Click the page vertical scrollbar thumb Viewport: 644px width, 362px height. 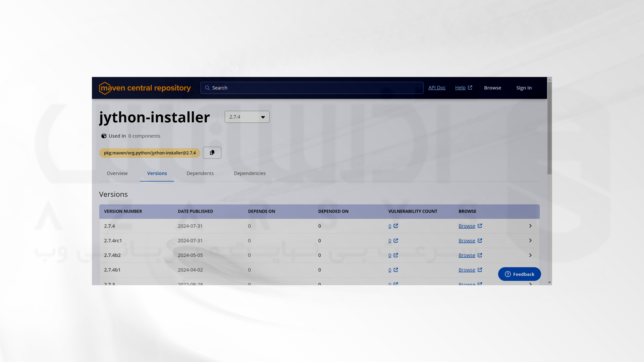[x=549, y=128]
